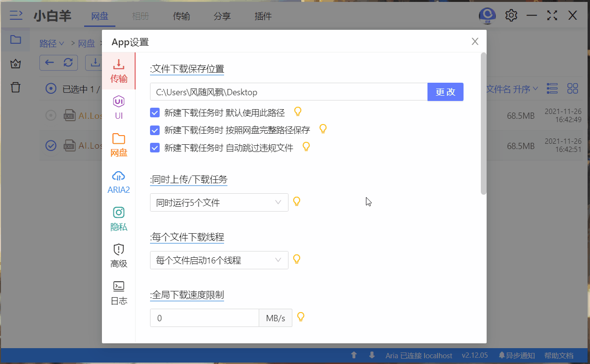The width and height of the screenshot is (590, 364).
Task: Switch to the 传输 top tab
Action: [181, 16]
